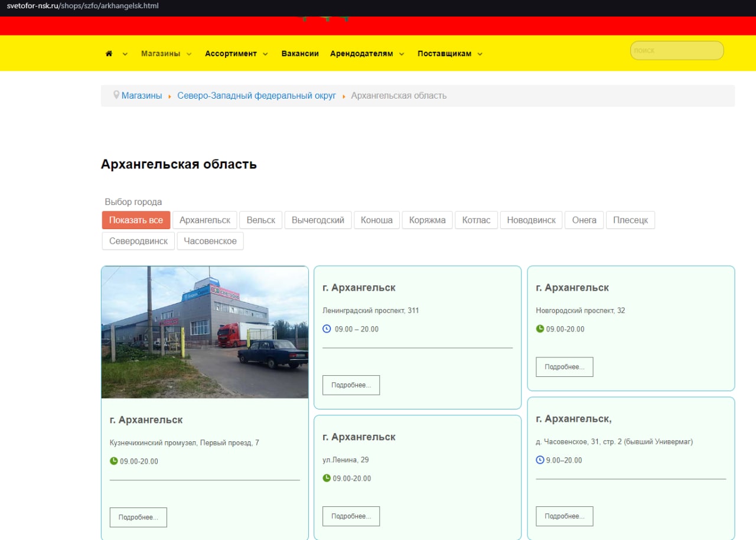The width and height of the screenshot is (756, 540).
Task: Select address Кузнечихинский промузел, Первый проезд, 7
Action: (184, 443)
